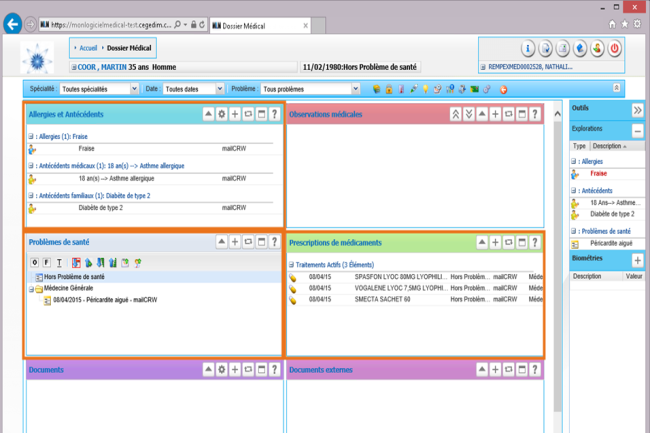
Task: Open the Date filter dropdown
Action: [x=193, y=89]
